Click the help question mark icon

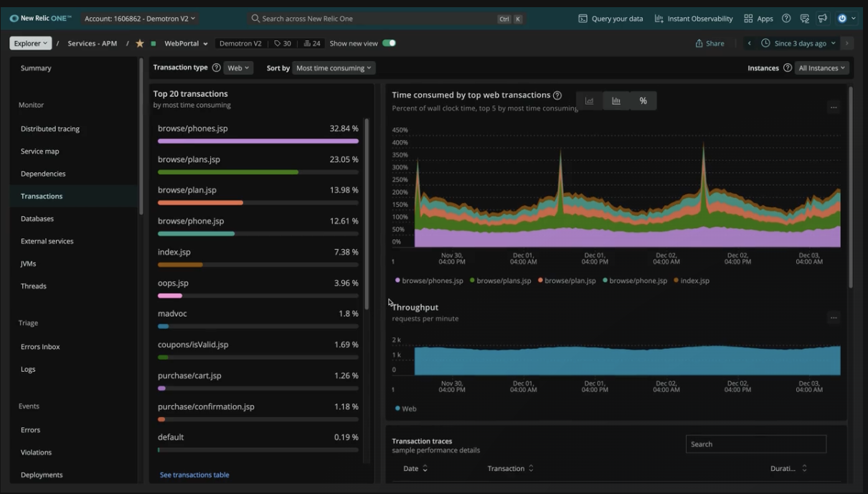pos(786,17)
